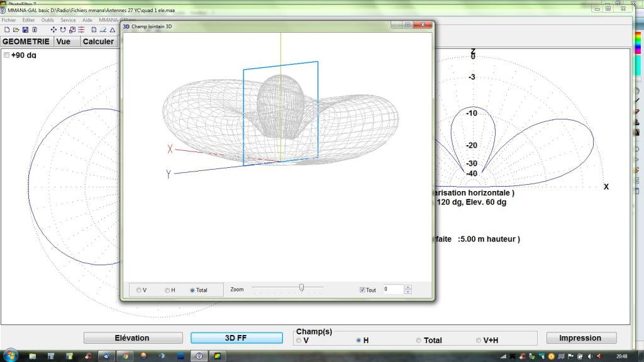Click the New file toolbar icon
The image size is (644, 362).
click(x=7, y=30)
